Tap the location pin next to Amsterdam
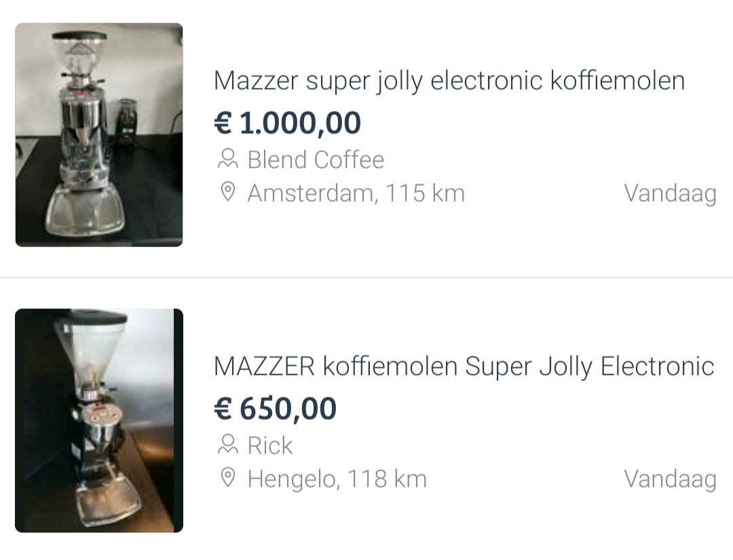733x560 pixels. [228, 193]
